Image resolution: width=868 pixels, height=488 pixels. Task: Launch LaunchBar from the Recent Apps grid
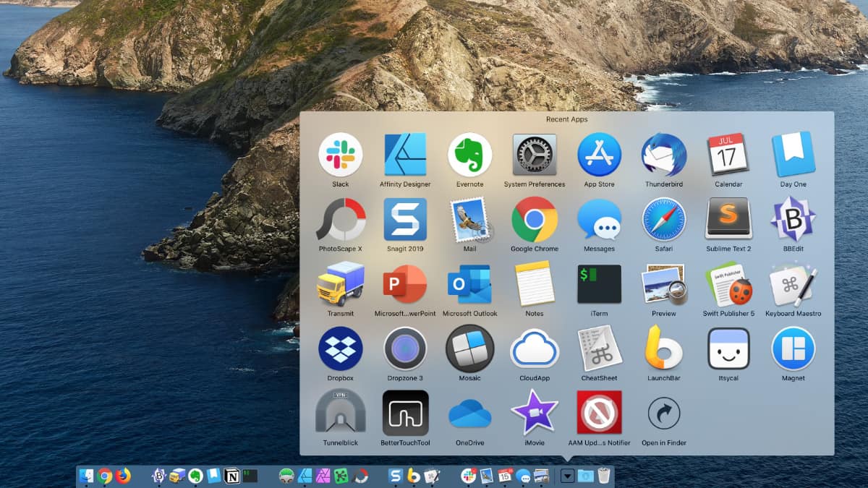[664, 348]
